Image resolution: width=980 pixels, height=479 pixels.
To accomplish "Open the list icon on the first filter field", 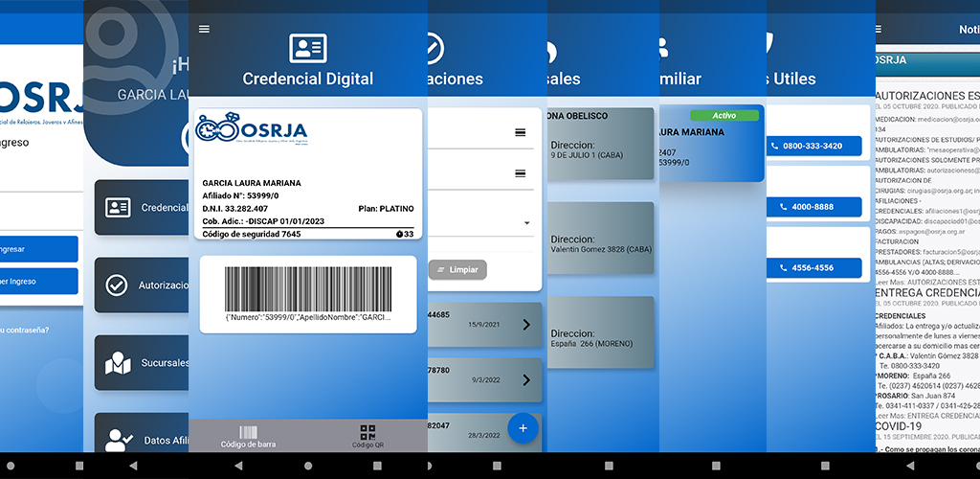I will pyautogui.click(x=520, y=132).
